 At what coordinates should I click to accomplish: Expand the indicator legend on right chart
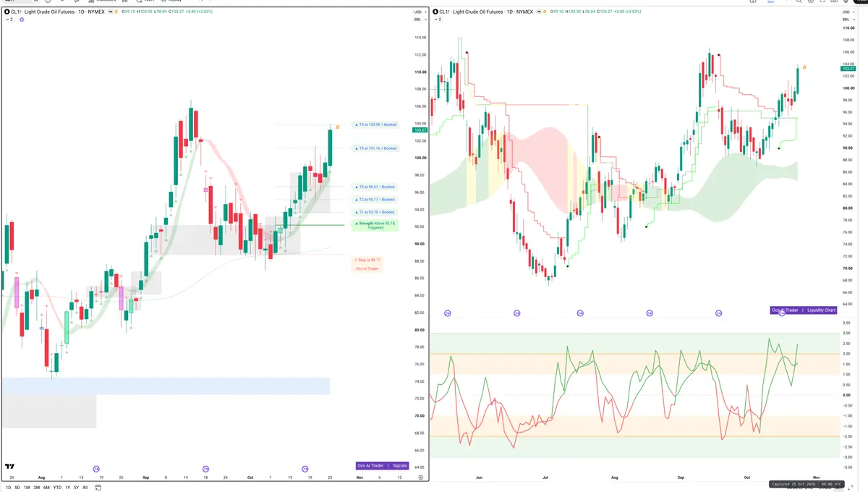click(438, 20)
